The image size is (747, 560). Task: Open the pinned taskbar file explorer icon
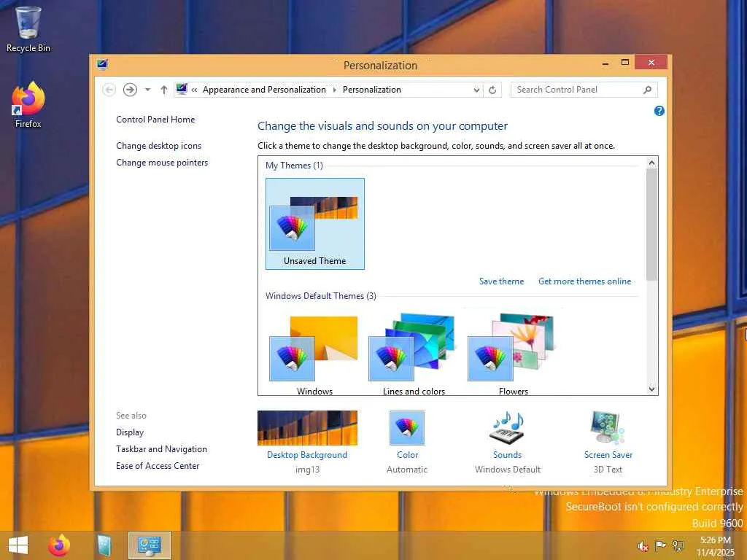[104, 545]
